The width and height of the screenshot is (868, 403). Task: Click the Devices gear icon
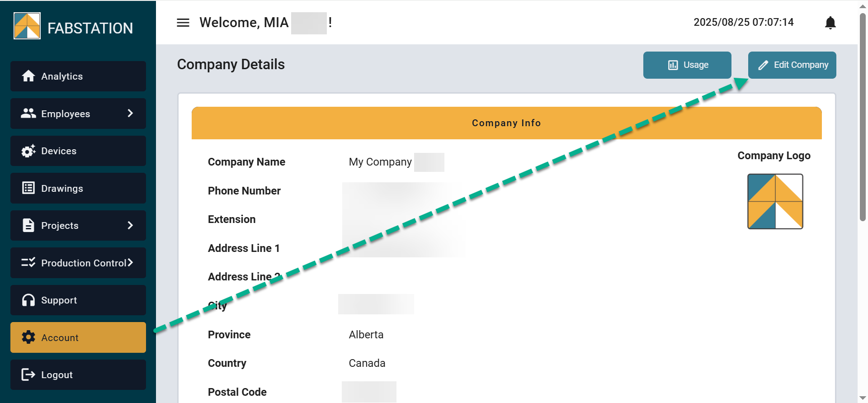click(x=28, y=151)
